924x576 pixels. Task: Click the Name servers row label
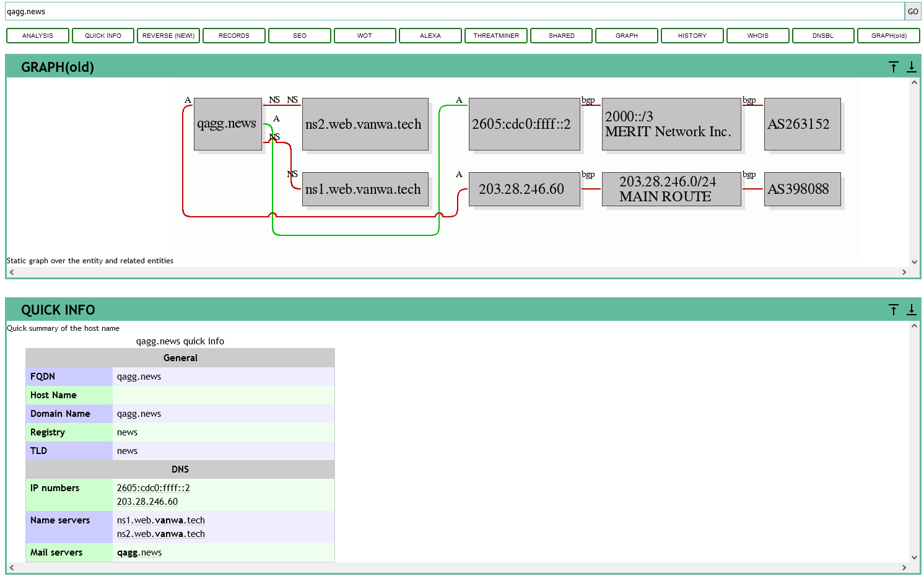click(x=60, y=520)
